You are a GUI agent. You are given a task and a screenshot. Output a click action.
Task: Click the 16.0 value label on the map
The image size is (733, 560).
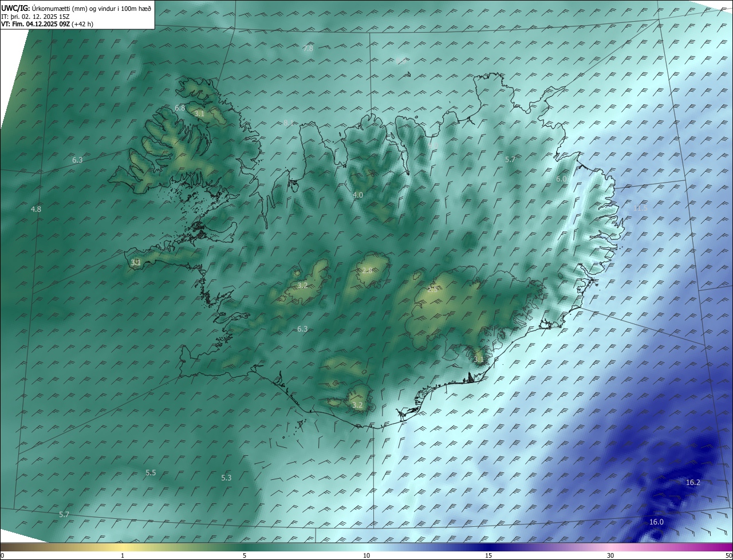(x=656, y=522)
